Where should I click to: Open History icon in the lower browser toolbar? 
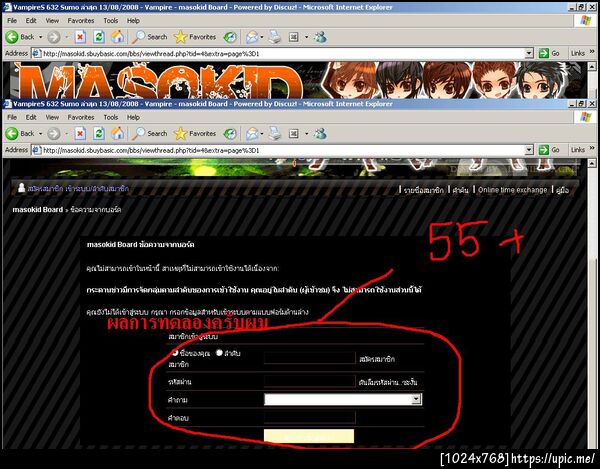coord(230,134)
